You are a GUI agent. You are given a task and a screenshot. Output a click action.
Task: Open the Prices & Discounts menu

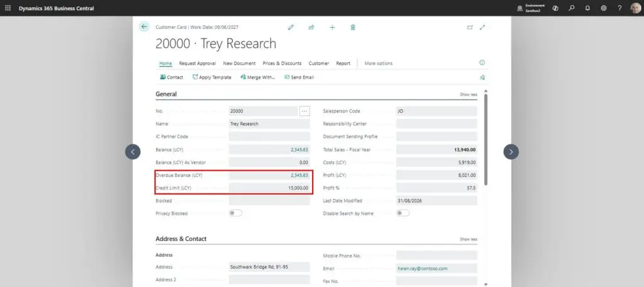pos(282,64)
